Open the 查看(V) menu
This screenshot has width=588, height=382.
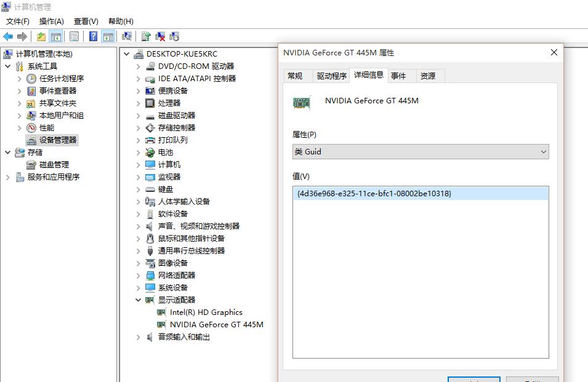click(x=86, y=22)
